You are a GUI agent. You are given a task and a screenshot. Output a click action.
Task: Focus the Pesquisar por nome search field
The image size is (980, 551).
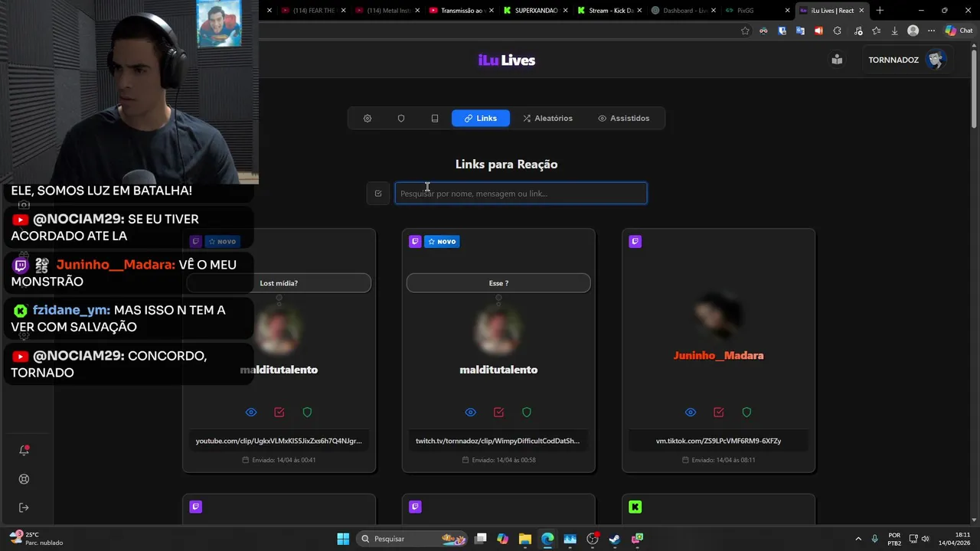point(521,194)
